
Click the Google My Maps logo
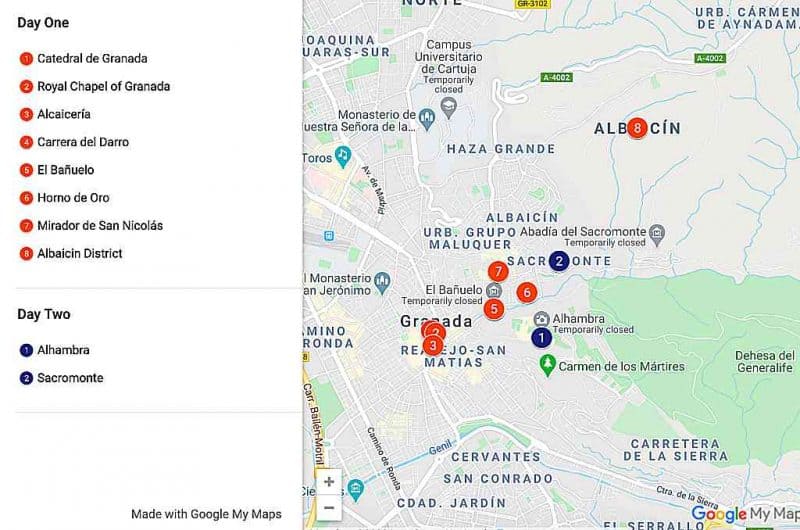click(x=744, y=514)
